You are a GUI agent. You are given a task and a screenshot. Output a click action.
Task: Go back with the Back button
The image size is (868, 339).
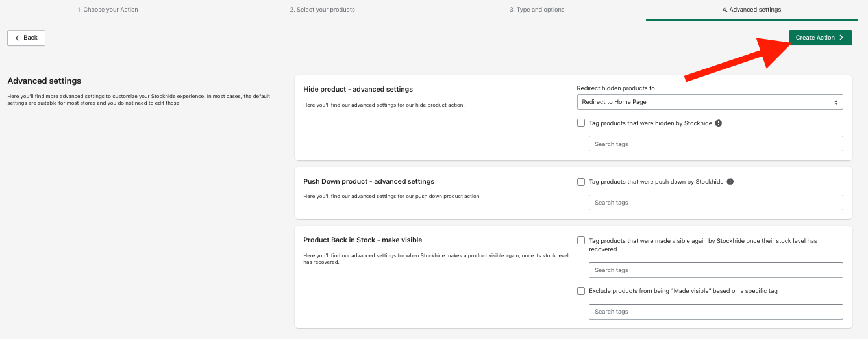click(26, 38)
